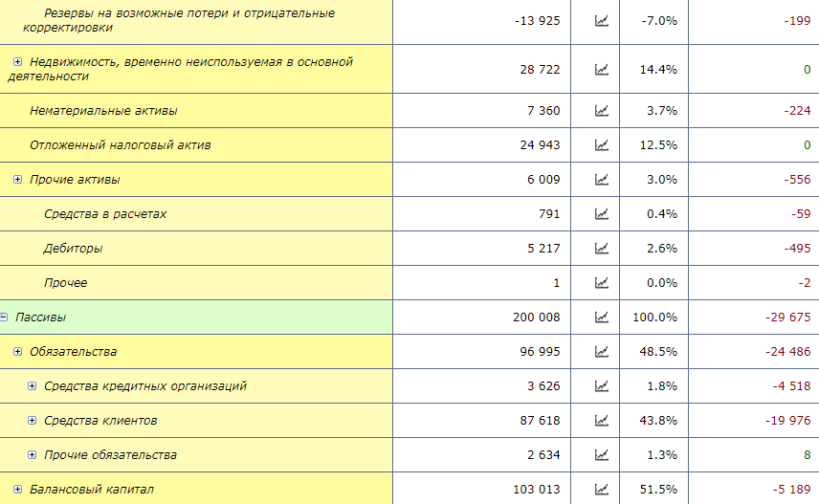Collapse the Пассивы section

pyautogui.click(x=4, y=317)
